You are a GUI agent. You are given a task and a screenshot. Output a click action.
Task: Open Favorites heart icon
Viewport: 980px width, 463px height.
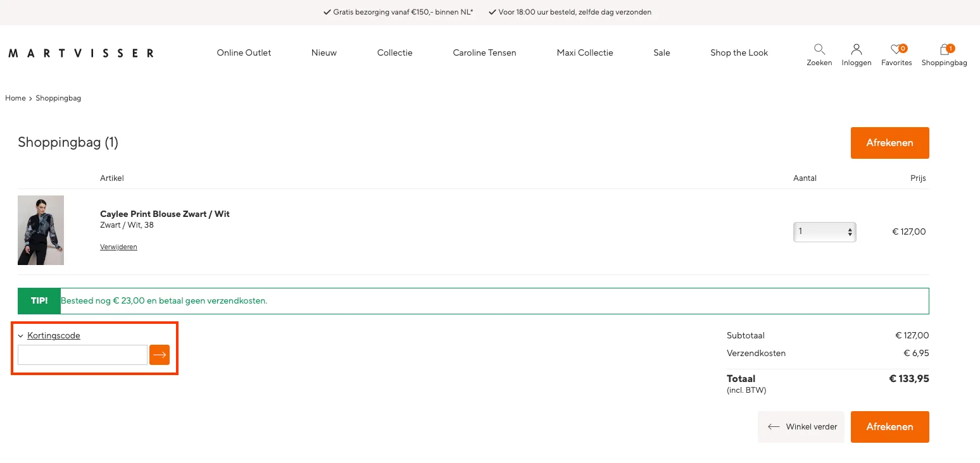click(x=896, y=49)
